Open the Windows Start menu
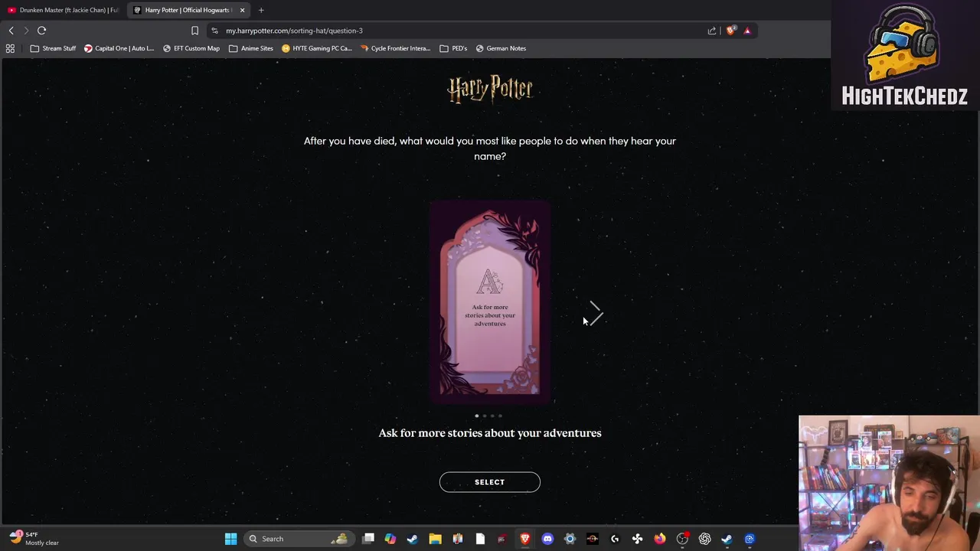 [230, 539]
